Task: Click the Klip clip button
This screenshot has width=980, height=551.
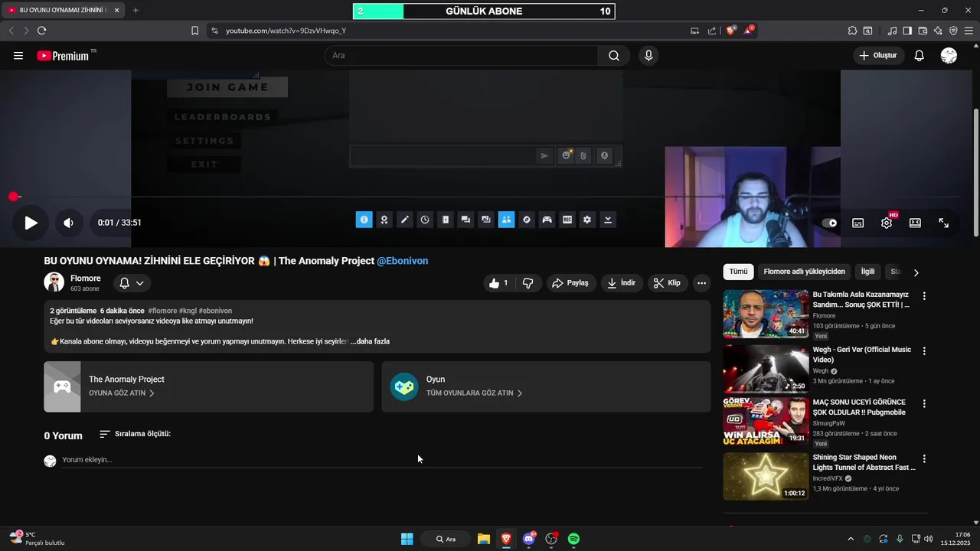Action: coord(668,283)
